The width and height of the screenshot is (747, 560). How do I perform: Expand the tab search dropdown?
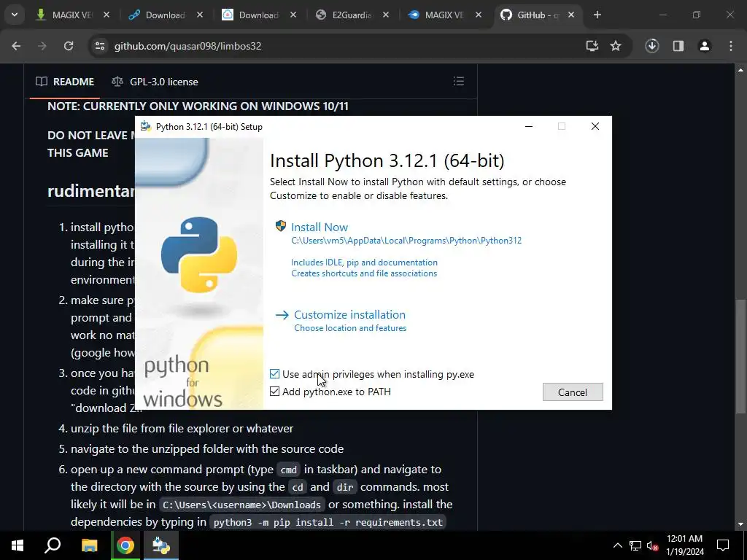15,15
